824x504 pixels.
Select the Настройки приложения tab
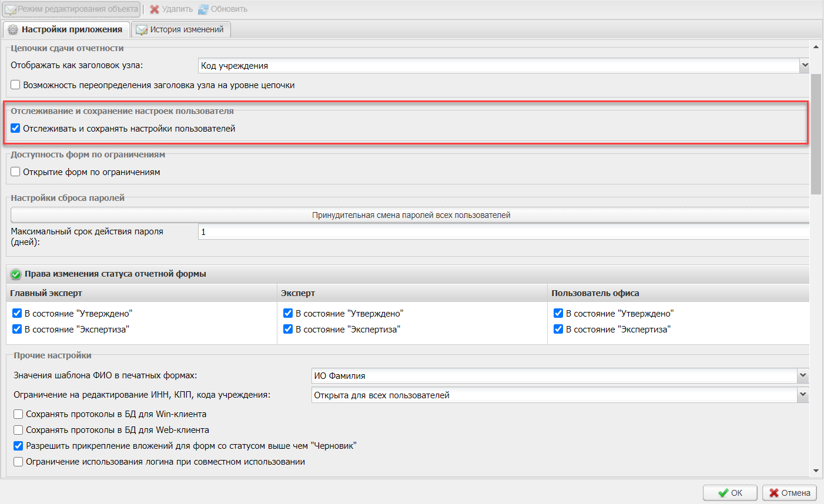tap(66, 29)
